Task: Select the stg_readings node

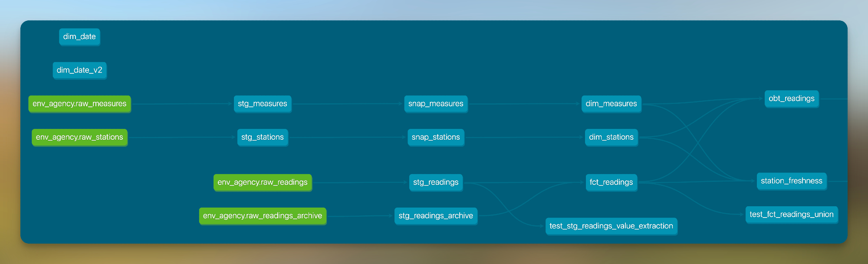Action: coord(436,182)
